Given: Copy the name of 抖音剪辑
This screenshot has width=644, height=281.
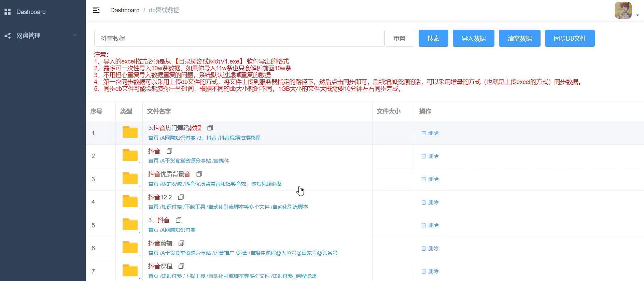Looking at the screenshot, I should [181, 243].
